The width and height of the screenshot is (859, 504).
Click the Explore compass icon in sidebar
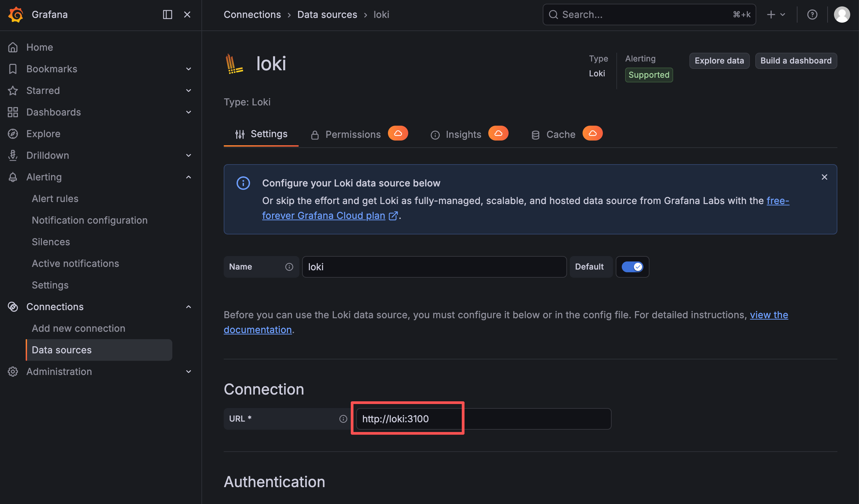[13, 134]
